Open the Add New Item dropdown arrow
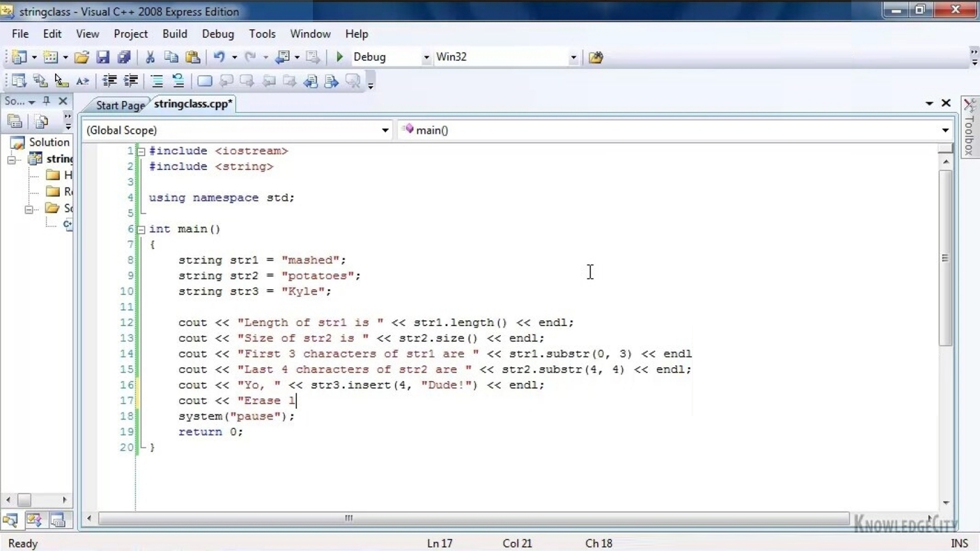This screenshot has height=551, width=980. coord(65,57)
